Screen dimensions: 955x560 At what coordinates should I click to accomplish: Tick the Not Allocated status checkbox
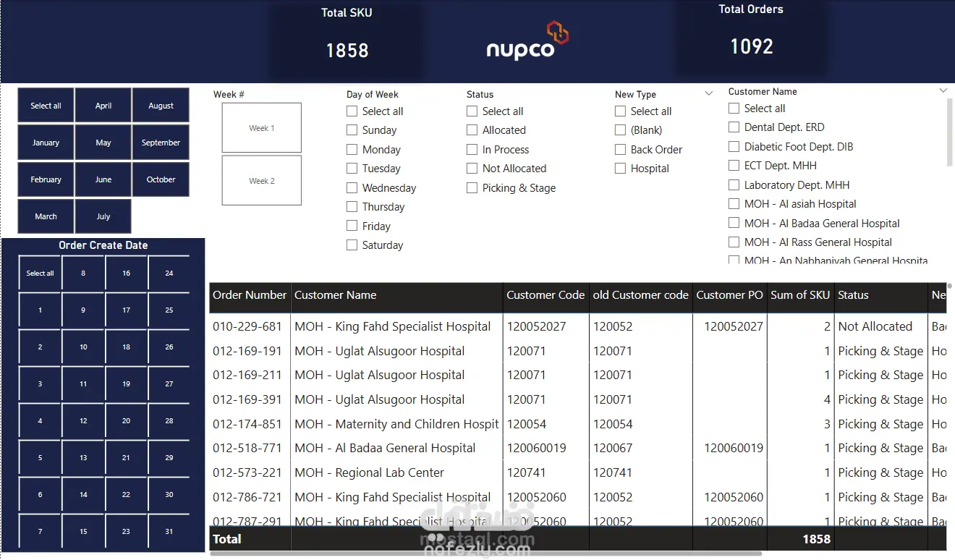coord(472,169)
